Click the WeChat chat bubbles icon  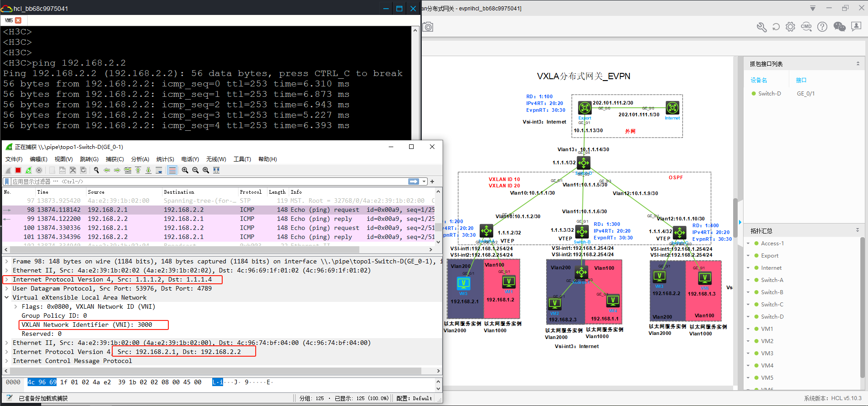click(x=839, y=27)
